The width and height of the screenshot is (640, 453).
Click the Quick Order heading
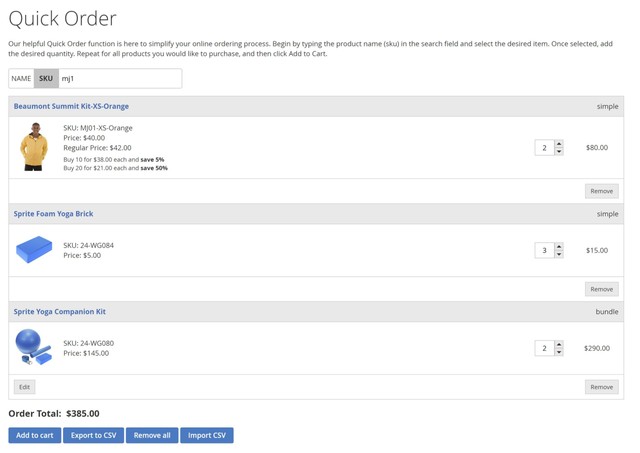click(x=62, y=19)
